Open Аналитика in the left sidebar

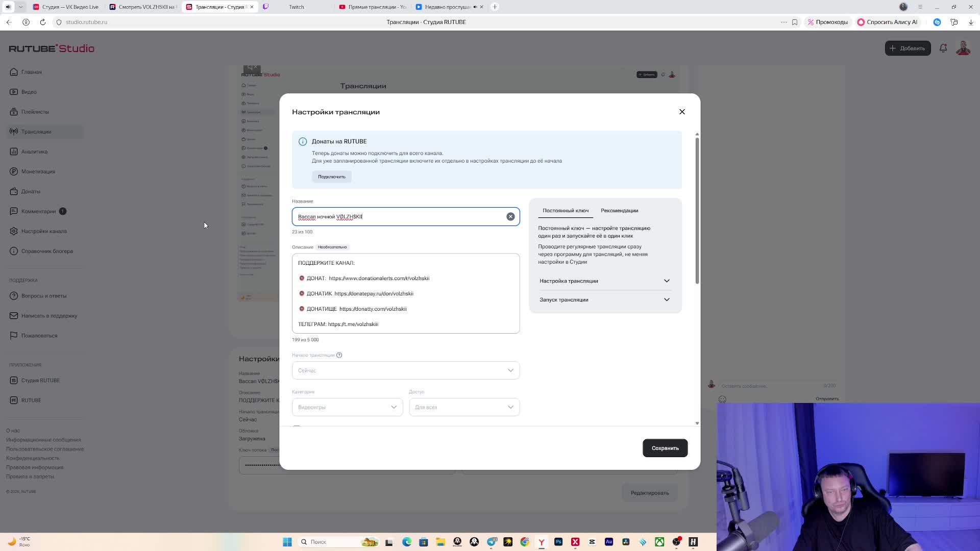tap(34, 152)
